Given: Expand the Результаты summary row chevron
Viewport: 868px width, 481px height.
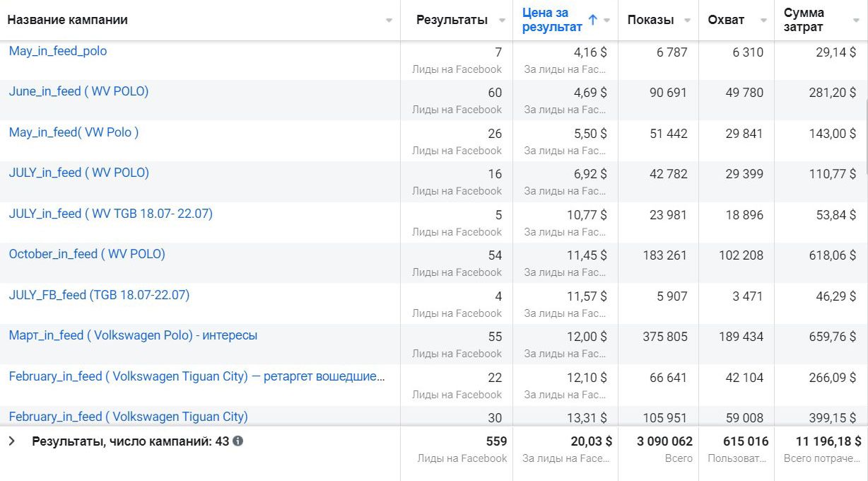Looking at the screenshot, I should (x=11, y=441).
